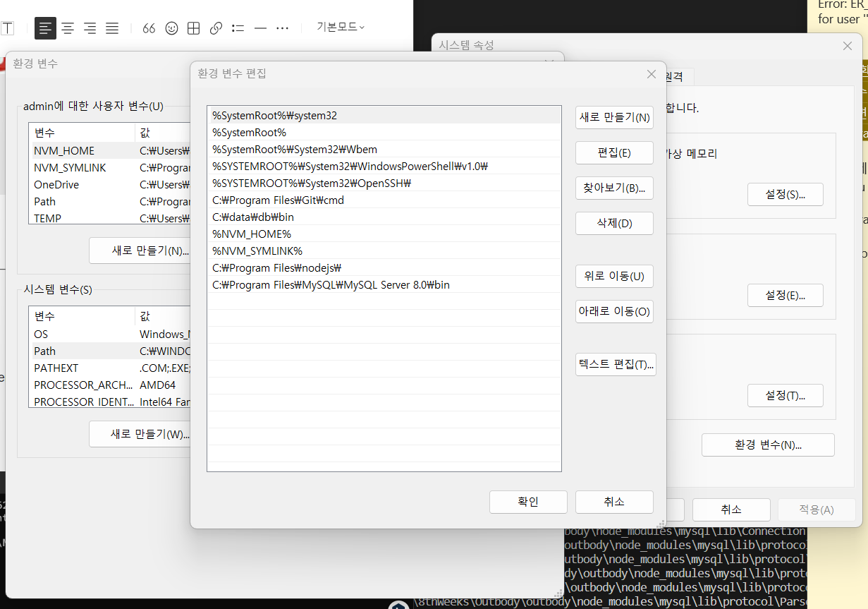Screen dimensions: 868x609
Task: Click 새로 만들기(N) in the edit dialog
Action: click(x=614, y=117)
